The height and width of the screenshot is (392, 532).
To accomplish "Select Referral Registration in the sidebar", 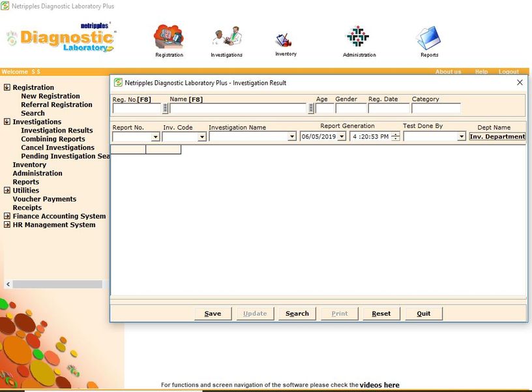I will tap(57, 104).
